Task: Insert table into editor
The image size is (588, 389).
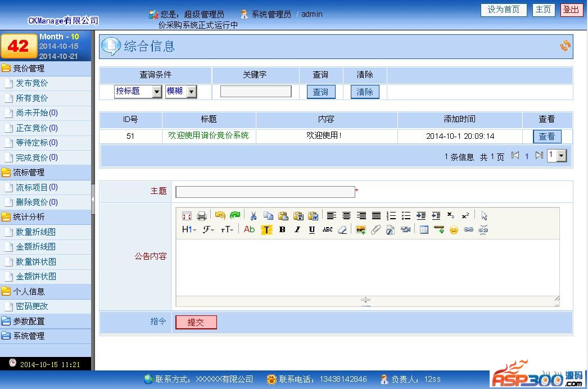Action: click(x=424, y=229)
